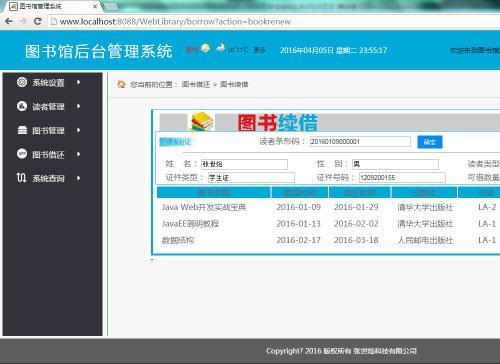Click borrow date 2016-01-13
The width and height of the screenshot is (500, 364).
(299, 224)
